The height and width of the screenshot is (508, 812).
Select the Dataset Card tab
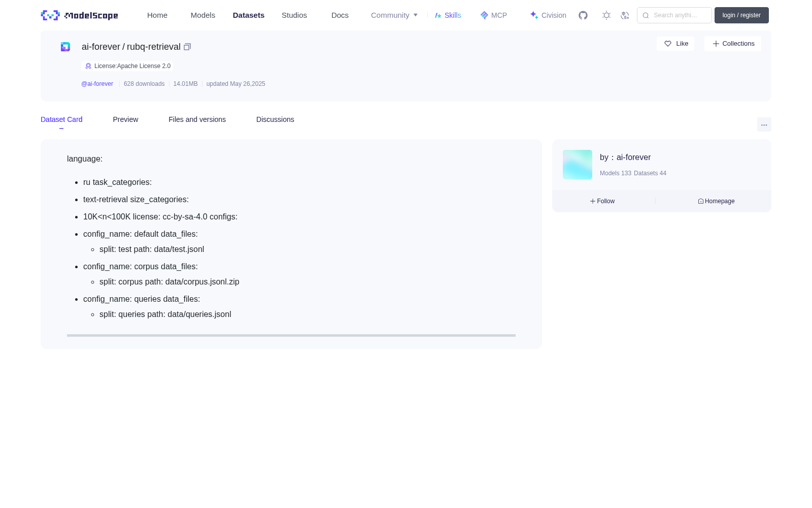pyautogui.click(x=61, y=119)
